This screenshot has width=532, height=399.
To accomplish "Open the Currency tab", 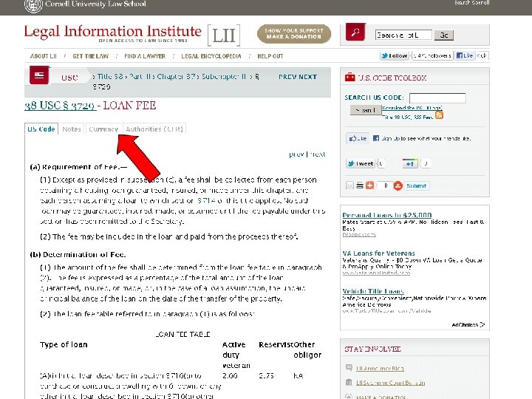I will click(x=103, y=129).
